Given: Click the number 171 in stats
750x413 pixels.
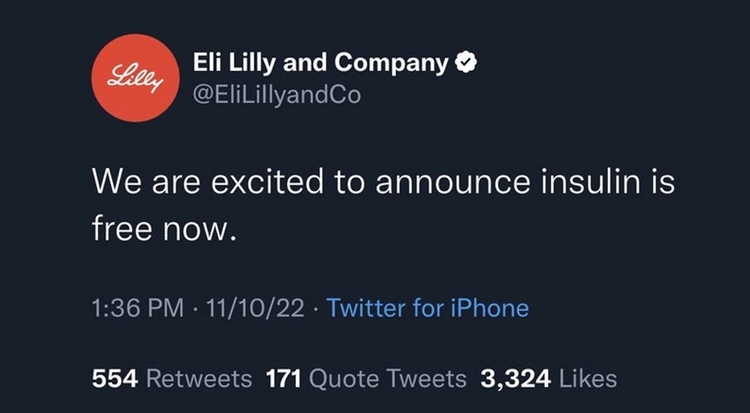Looking at the screenshot, I should click(284, 379).
